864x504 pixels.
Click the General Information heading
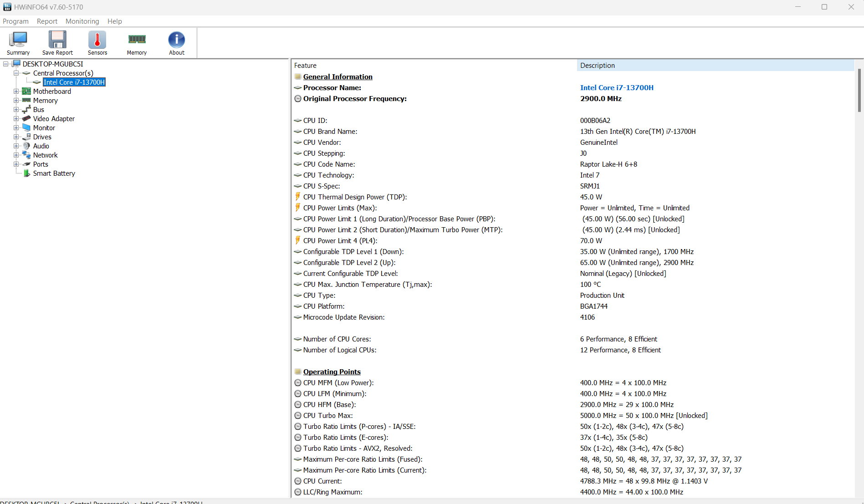click(x=338, y=76)
